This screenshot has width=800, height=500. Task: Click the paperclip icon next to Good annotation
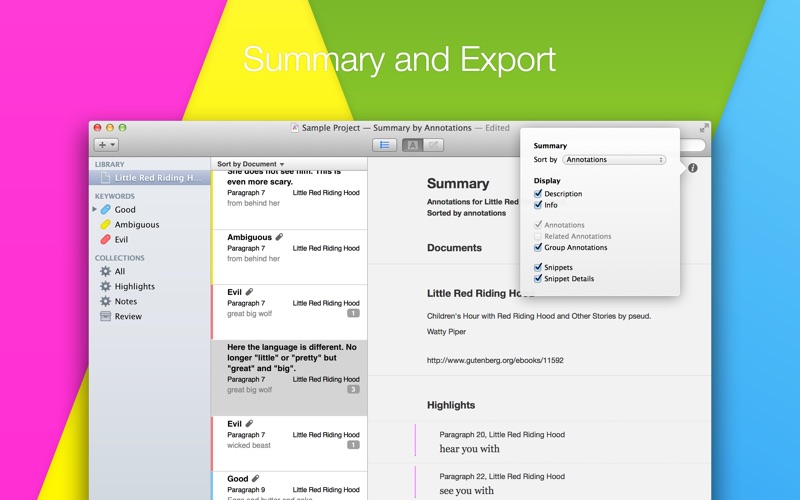coord(256,479)
